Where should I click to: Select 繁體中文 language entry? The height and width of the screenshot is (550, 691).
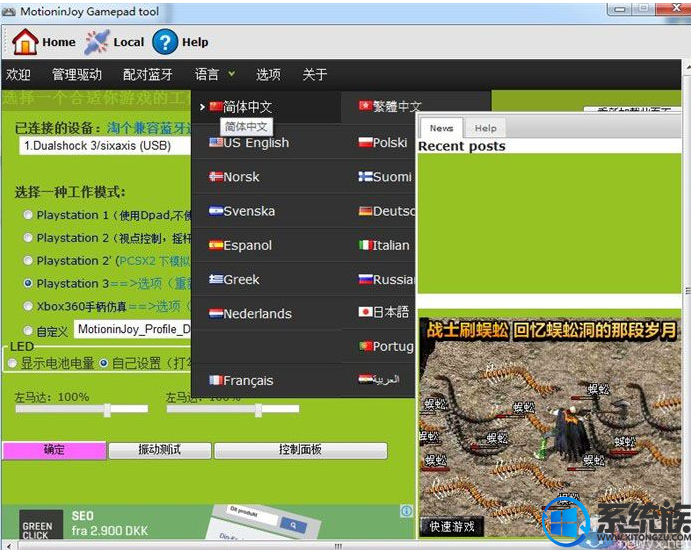point(390,106)
